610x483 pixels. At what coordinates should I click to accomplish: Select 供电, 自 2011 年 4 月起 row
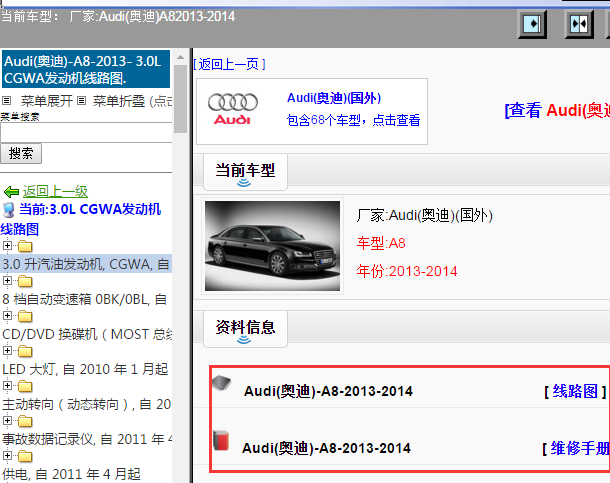(x=71, y=474)
